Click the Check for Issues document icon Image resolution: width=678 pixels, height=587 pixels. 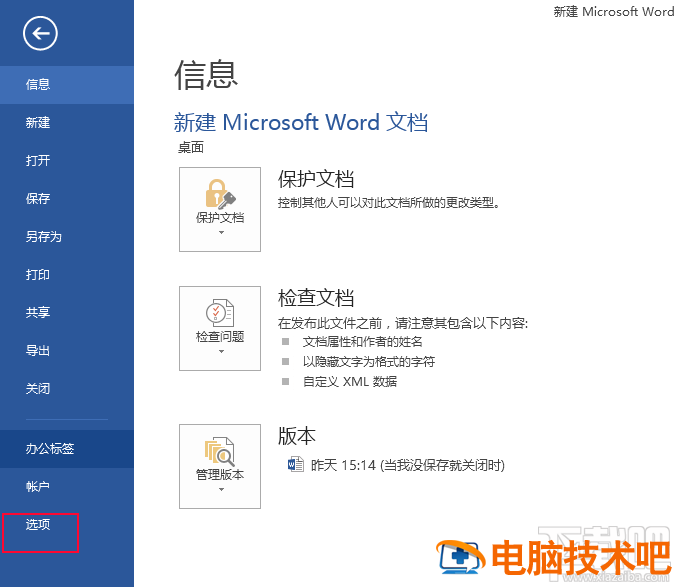click(220, 312)
